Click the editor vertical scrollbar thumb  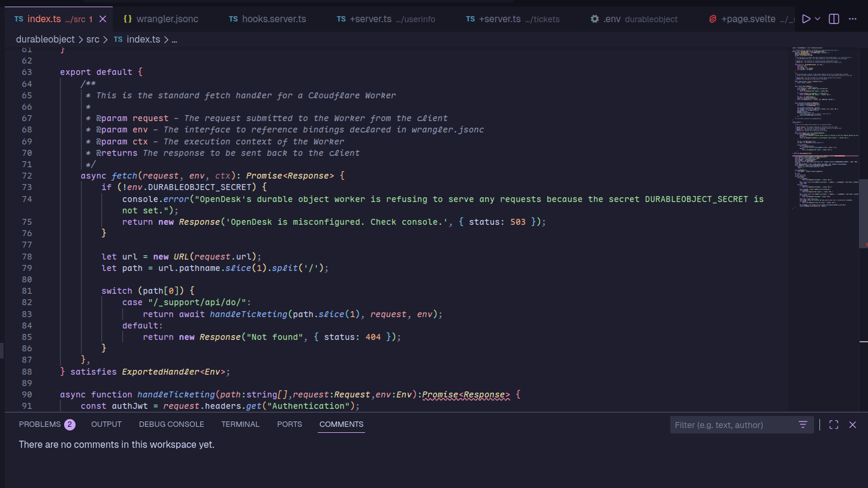863,213
